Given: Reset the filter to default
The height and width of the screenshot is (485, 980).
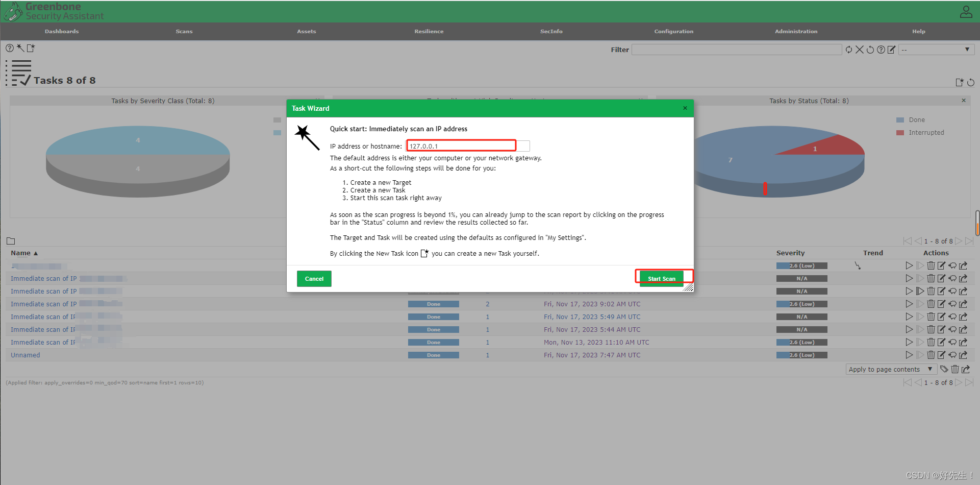Looking at the screenshot, I should pos(870,50).
